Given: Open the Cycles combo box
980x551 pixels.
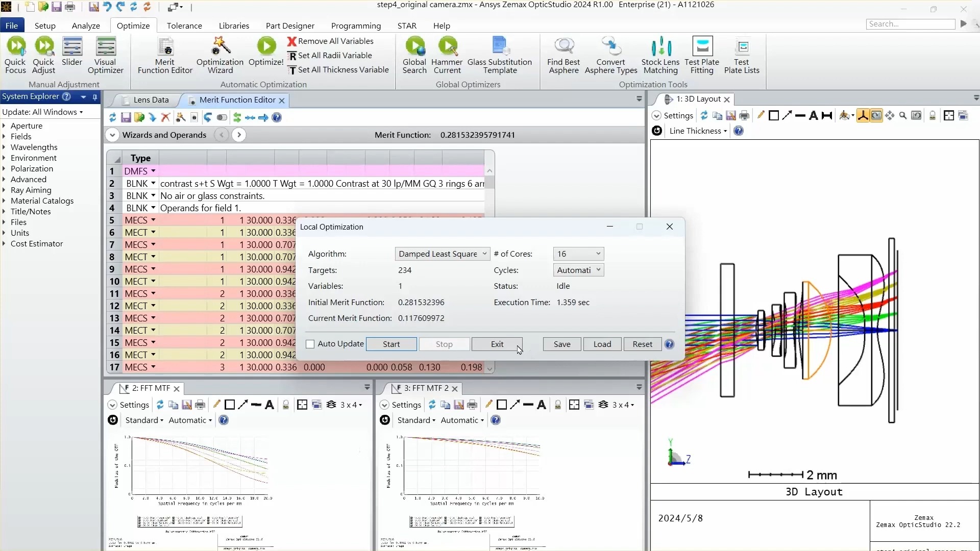Looking at the screenshot, I should (578, 270).
